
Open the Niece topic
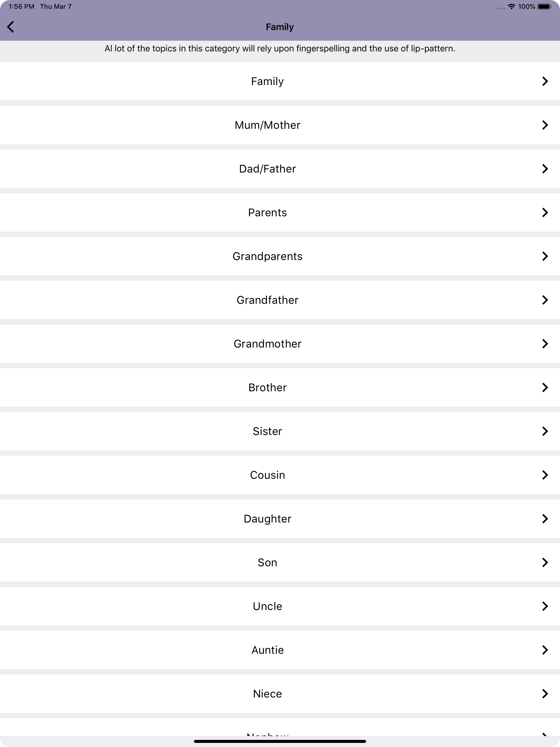[280, 694]
